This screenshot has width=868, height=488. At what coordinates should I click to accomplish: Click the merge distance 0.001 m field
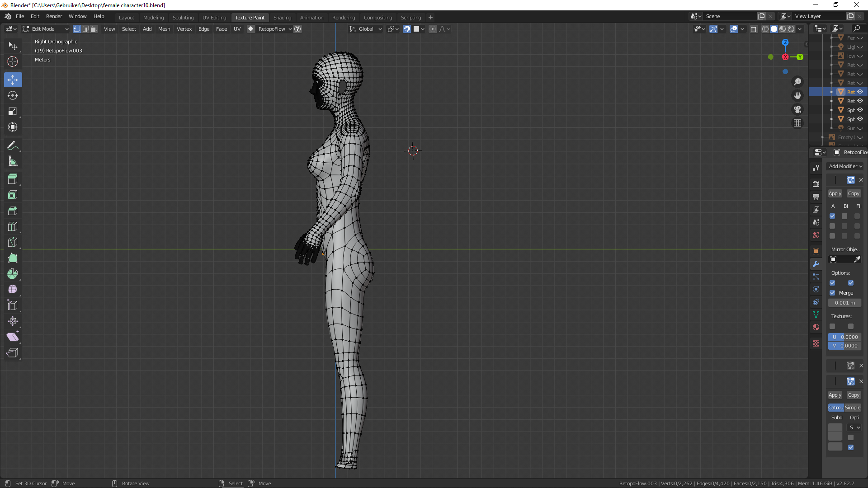tap(844, 303)
